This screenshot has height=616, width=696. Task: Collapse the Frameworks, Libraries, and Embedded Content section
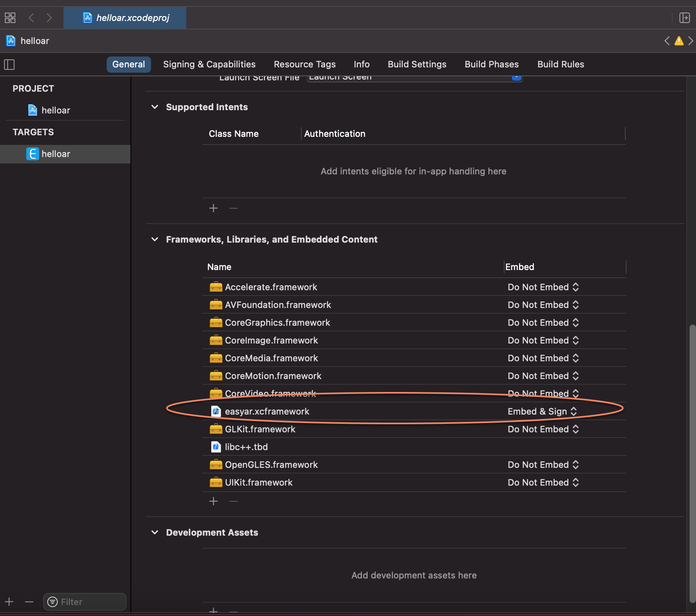pyautogui.click(x=155, y=239)
